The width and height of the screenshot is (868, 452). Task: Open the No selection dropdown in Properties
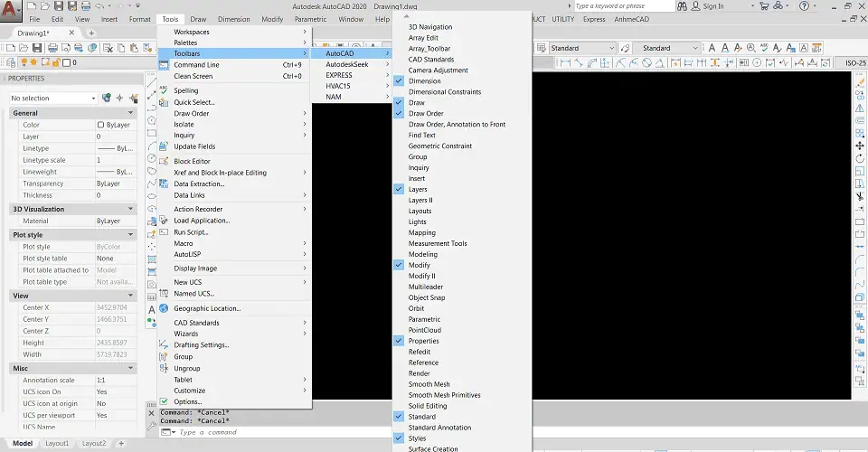tap(53, 98)
